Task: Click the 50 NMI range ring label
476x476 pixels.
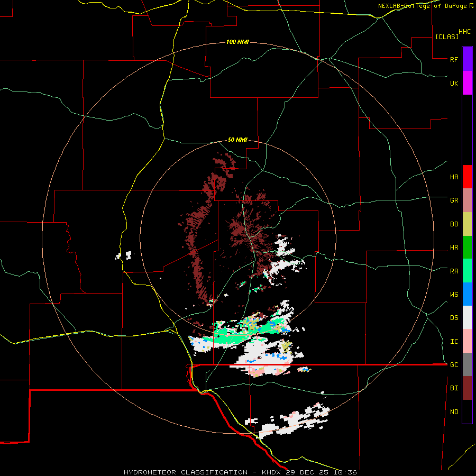Action: point(237,140)
